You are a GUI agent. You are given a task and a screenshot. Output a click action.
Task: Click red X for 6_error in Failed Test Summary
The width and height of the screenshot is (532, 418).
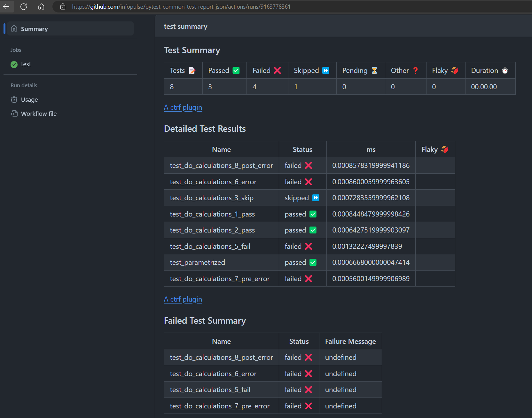(309, 374)
